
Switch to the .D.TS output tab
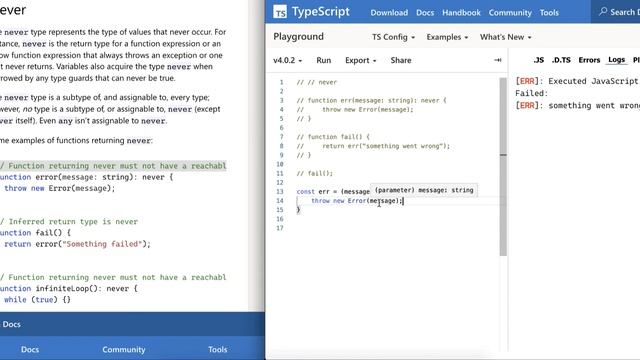[561, 60]
